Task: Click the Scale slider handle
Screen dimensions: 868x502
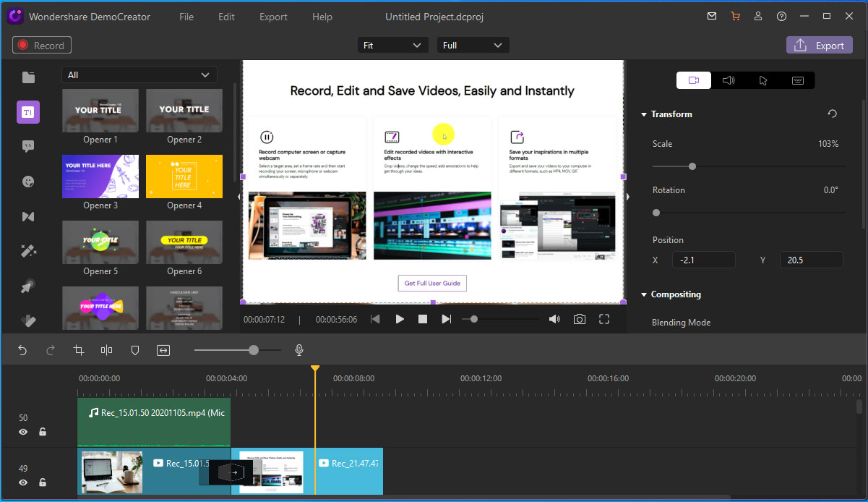Action: [692, 166]
